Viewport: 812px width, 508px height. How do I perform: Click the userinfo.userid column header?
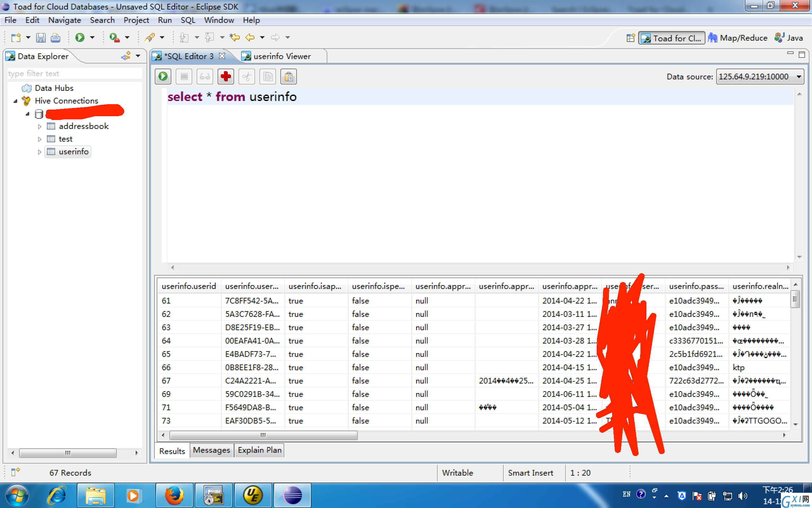pyautogui.click(x=189, y=286)
